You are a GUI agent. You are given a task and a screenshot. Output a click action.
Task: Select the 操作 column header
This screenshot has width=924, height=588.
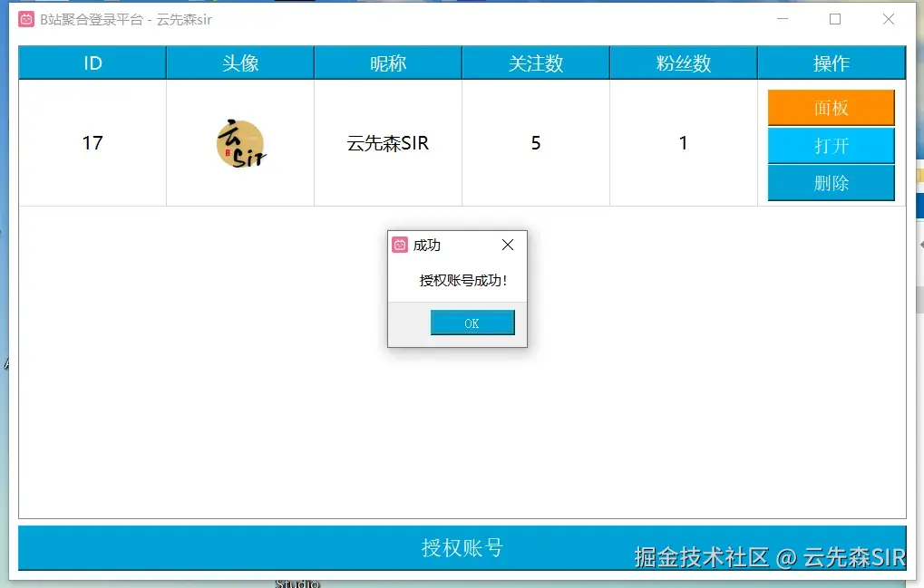[832, 63]
